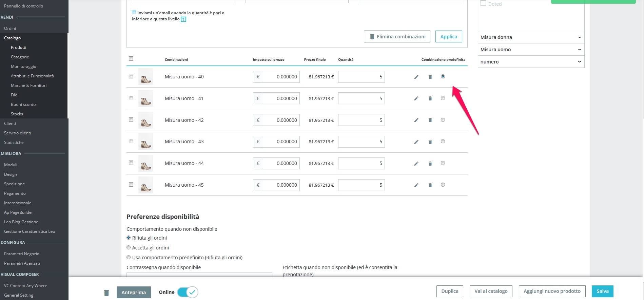Click quantity field for Misura uomo - 41

(x=362, y=98)
